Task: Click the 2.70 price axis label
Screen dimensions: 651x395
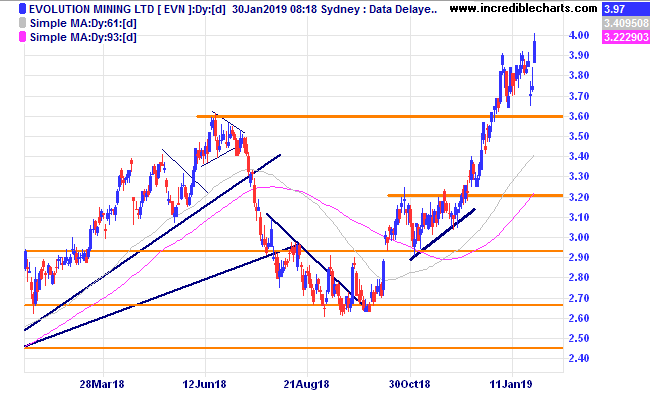Action: (x=579, y=297)
